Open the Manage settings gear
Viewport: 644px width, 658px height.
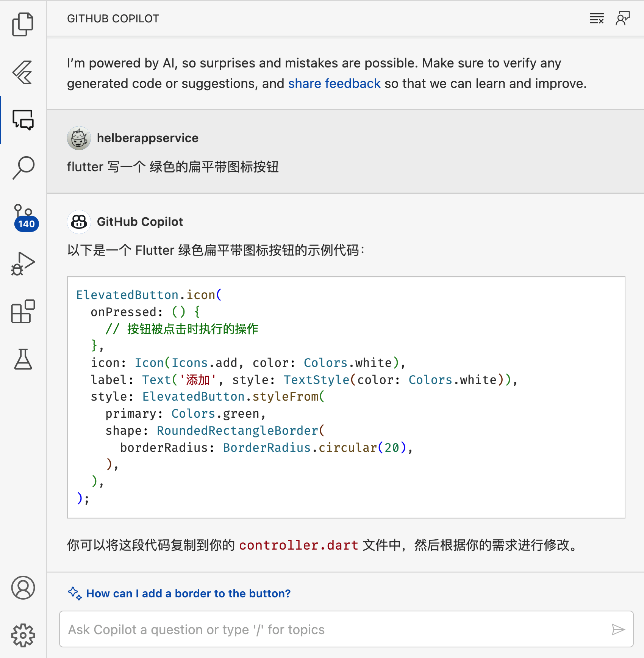click(x=23, y=635)
